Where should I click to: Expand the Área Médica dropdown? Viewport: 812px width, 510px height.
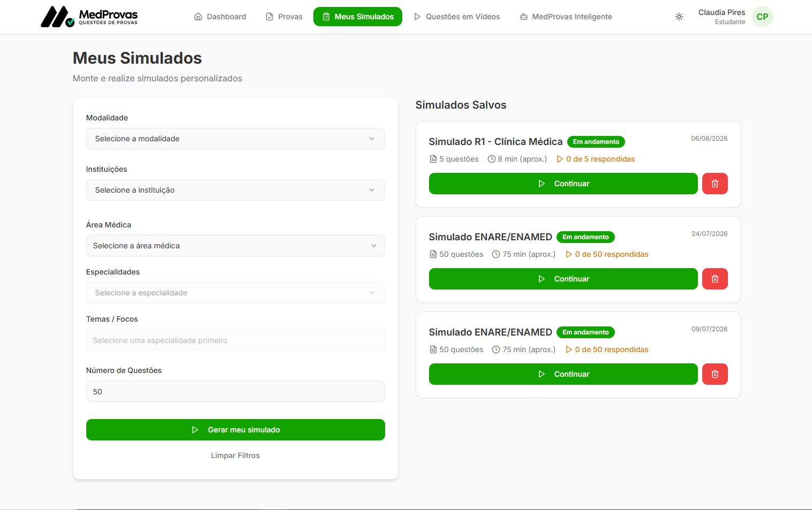[236, 246]
